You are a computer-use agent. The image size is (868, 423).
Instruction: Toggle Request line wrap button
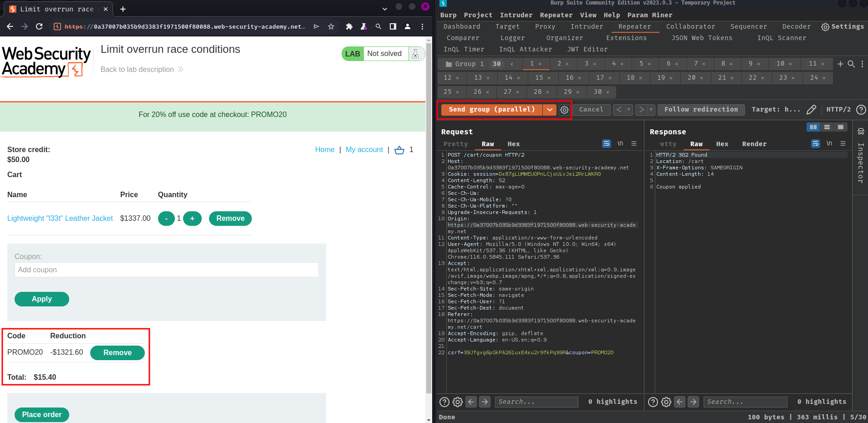tap(607, 143)
